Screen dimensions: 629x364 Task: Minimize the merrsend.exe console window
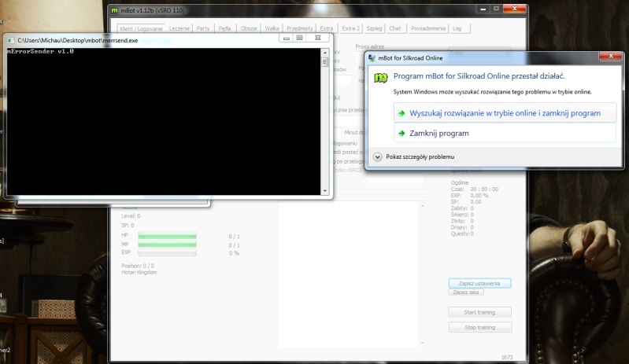click(x=286, y=38)
